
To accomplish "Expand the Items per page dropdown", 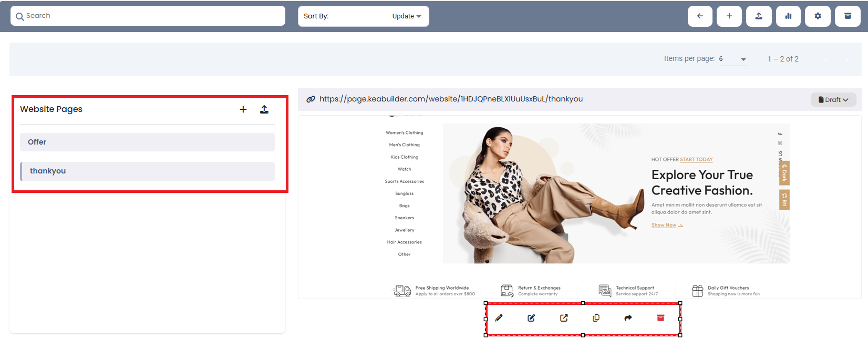I will click(x=733, y=59).
